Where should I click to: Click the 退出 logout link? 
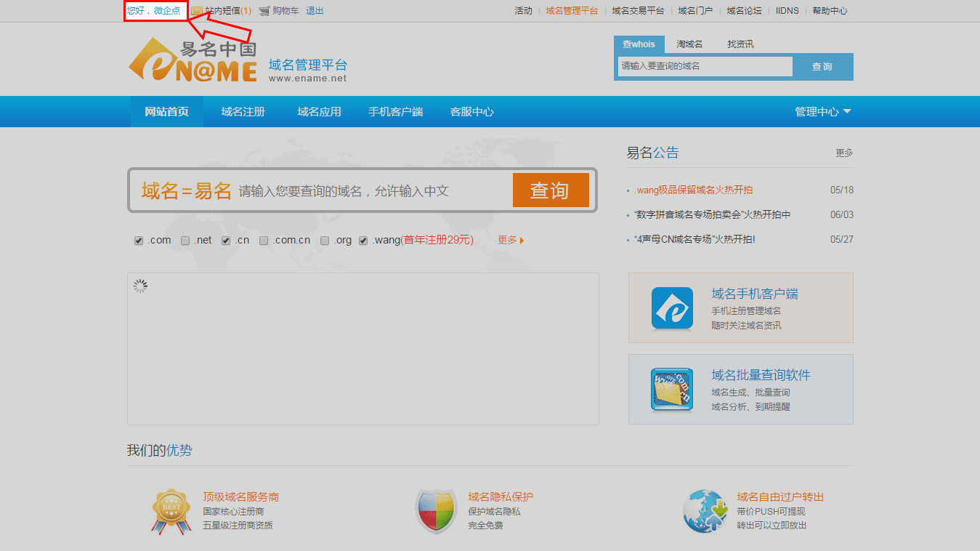click(x=315, y=11)
